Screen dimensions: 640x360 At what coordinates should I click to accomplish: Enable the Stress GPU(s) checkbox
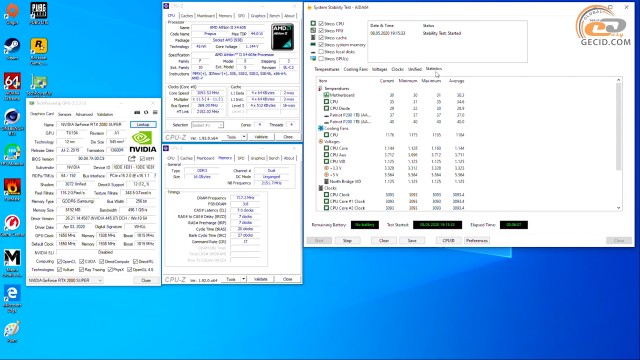[321, 59]
